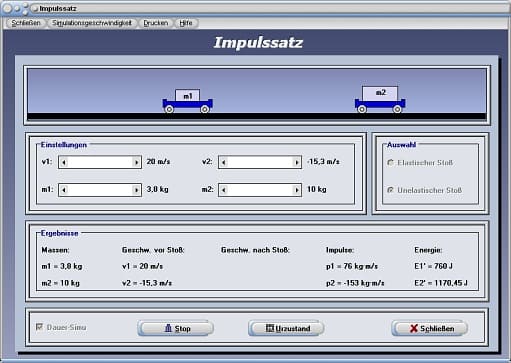Click the 'Geschw. nach Stoß:' column header
Viewport: 511px width, 363px height.
tap(255, 250)
